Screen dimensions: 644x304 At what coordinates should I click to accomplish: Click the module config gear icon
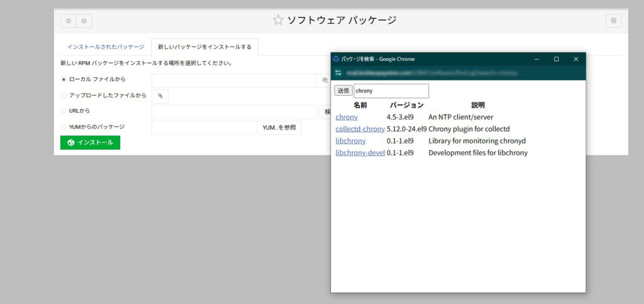click(x=69, y=21)
